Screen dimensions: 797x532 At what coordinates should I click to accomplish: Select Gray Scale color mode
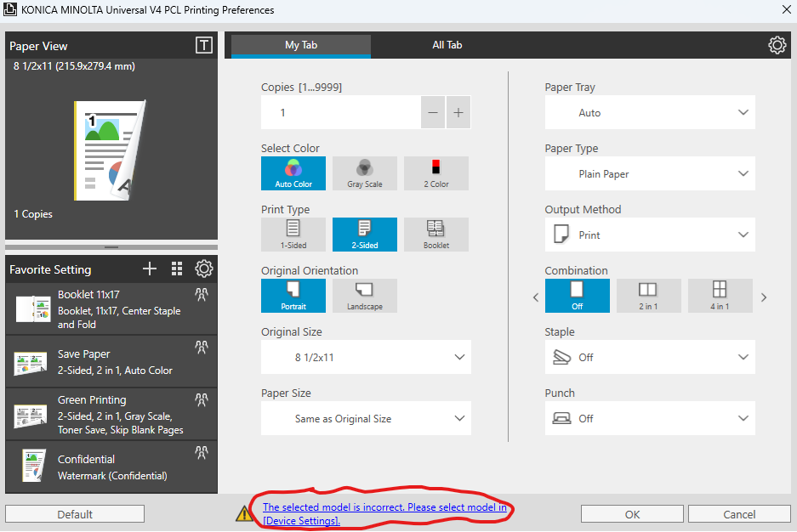pos(364,173)
